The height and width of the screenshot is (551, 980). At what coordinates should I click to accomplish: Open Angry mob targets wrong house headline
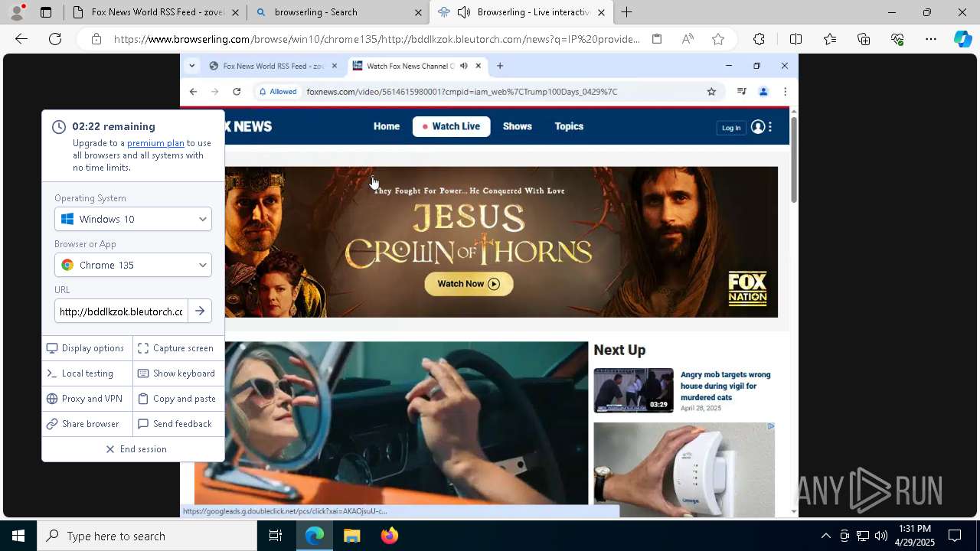pos(726,386)
